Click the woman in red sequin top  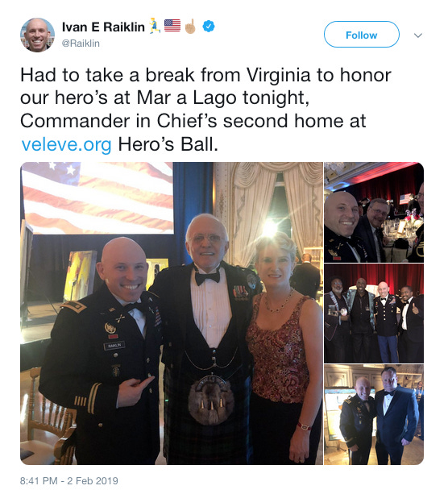pos(281,348)
